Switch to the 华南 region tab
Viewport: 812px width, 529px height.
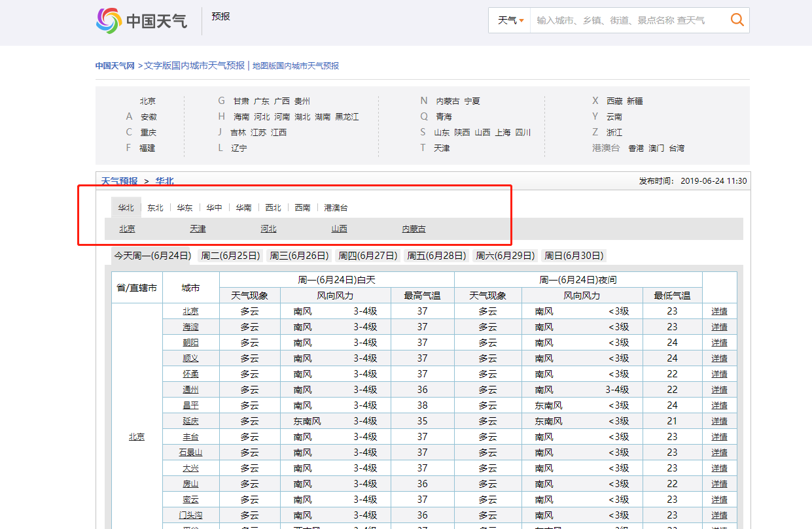[243, 208]
